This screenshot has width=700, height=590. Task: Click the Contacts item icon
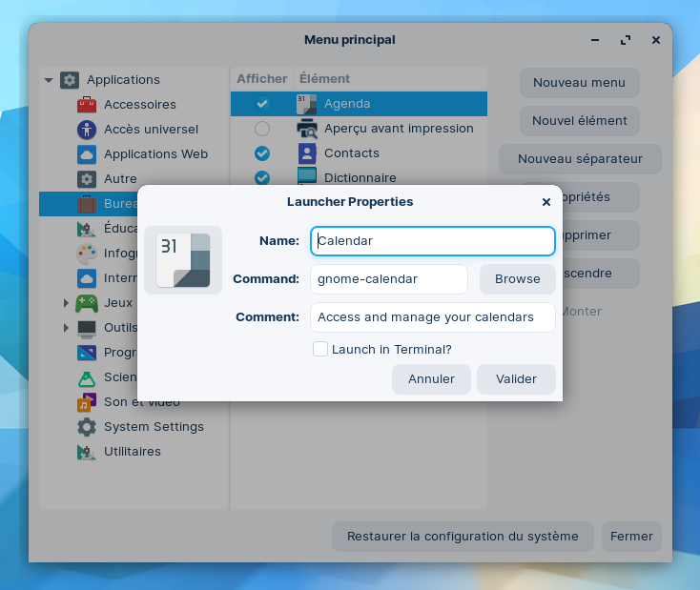[307, 153]
